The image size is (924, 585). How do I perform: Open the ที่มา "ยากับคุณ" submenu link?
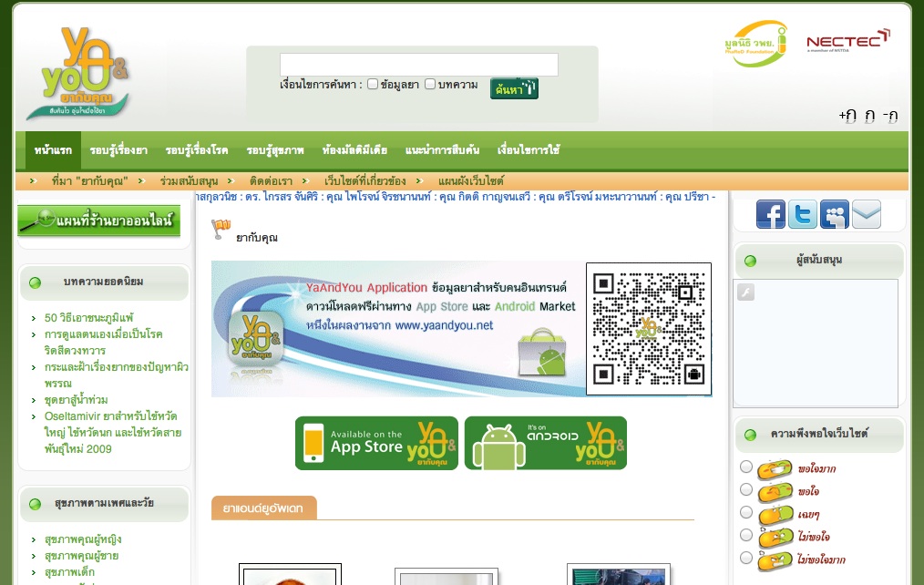tap(89, 180)
